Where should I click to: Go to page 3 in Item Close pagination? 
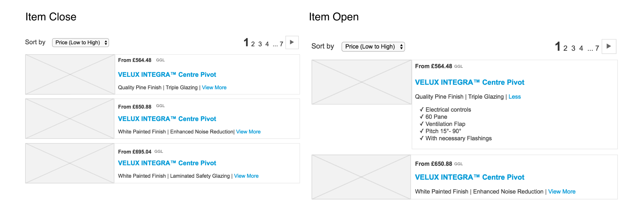click(260, 44)
